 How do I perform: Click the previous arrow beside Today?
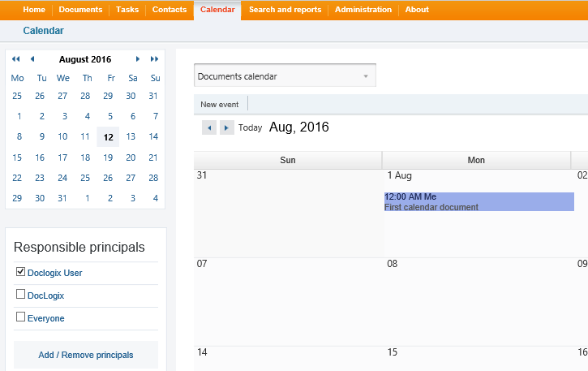tap(209, 127)
